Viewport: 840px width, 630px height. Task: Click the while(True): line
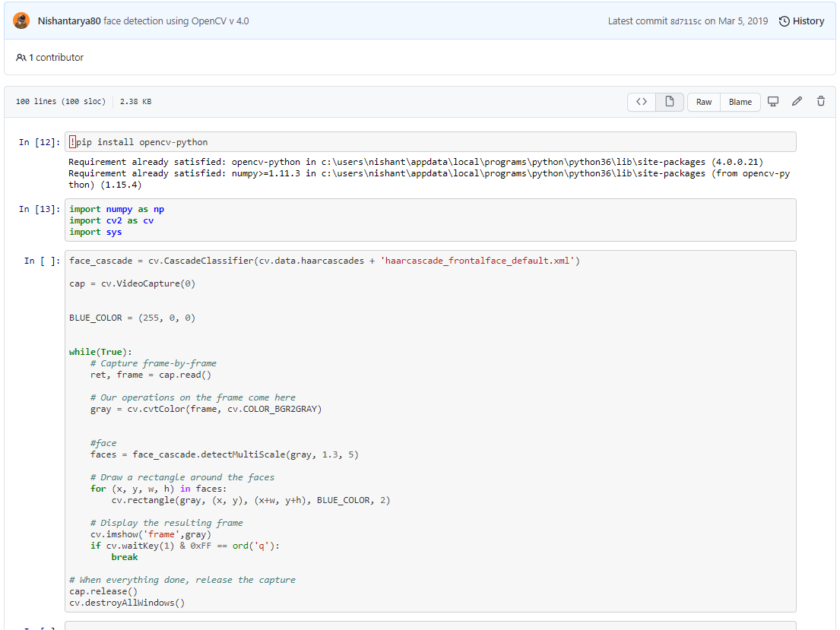click(100, 352)
